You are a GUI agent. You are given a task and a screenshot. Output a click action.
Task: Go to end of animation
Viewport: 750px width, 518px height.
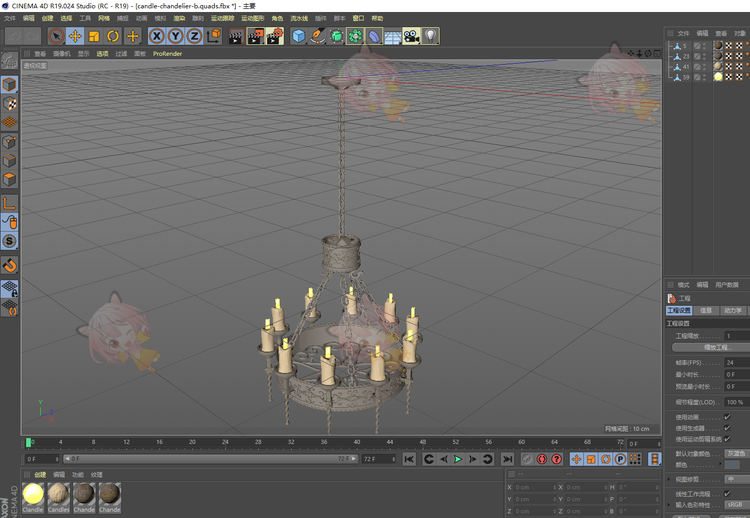507,459
